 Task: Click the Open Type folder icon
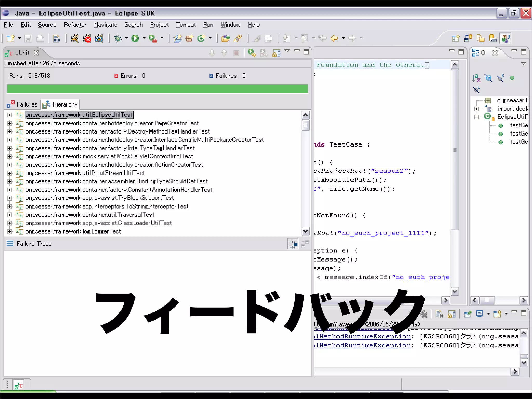[225, 38]
